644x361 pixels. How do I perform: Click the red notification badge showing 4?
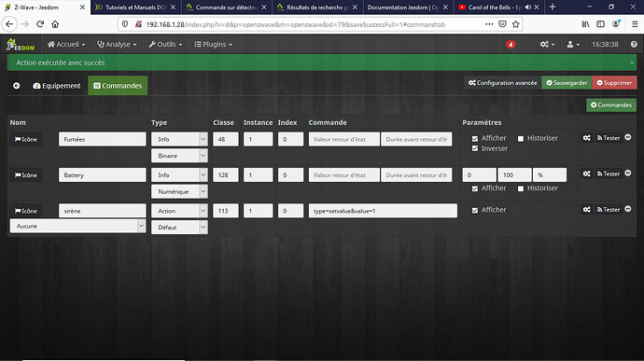(x=511, y=45)
